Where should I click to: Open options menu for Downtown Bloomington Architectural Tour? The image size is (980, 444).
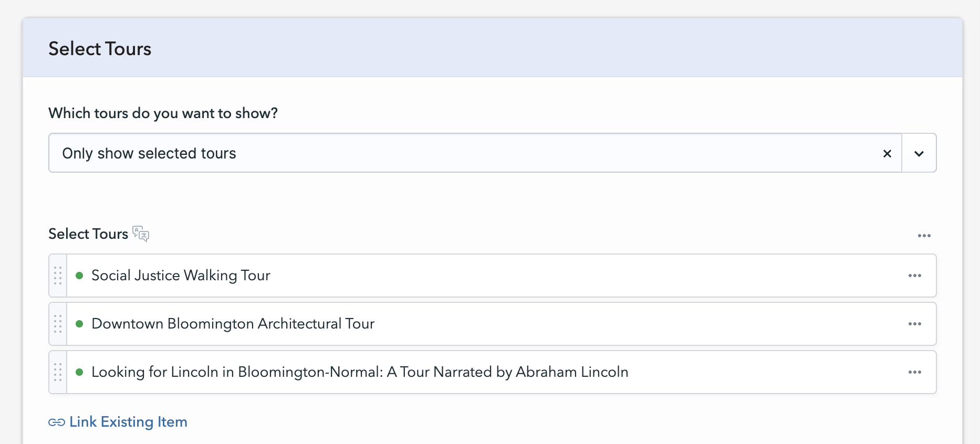point(915,324)
